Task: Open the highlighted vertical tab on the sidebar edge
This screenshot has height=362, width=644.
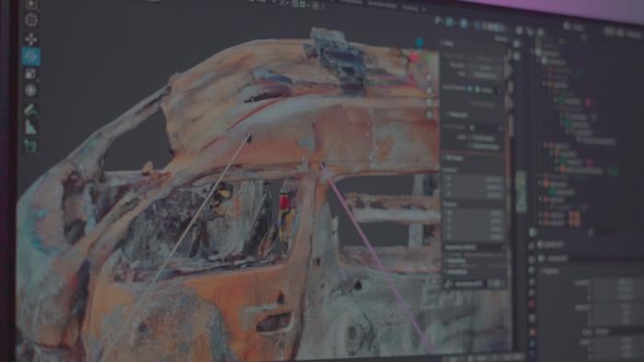Action: click(x=521, y=192)
